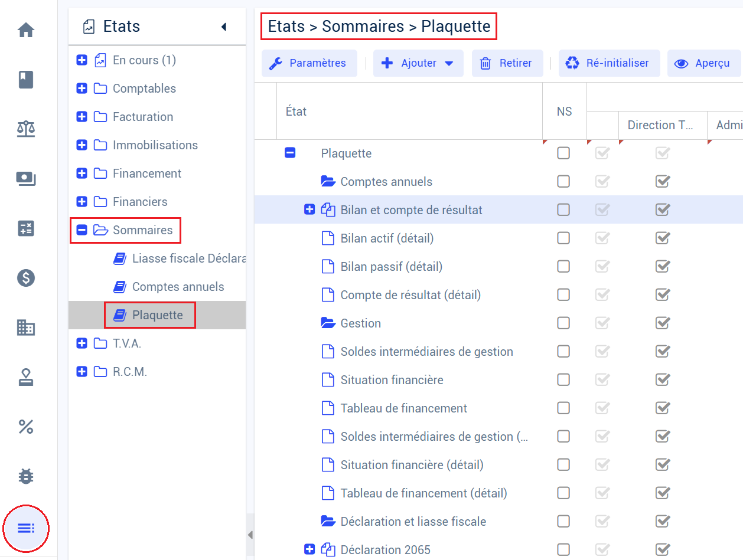Click the circled list menu icon
Viewport: 743px width, 560px height.
pos(26,528)
